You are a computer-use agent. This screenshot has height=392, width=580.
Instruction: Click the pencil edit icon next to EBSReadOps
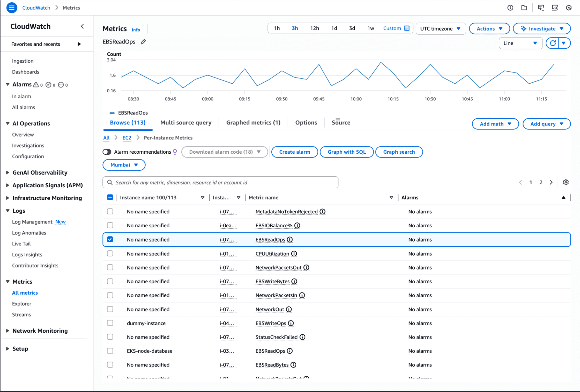[143, 42]
